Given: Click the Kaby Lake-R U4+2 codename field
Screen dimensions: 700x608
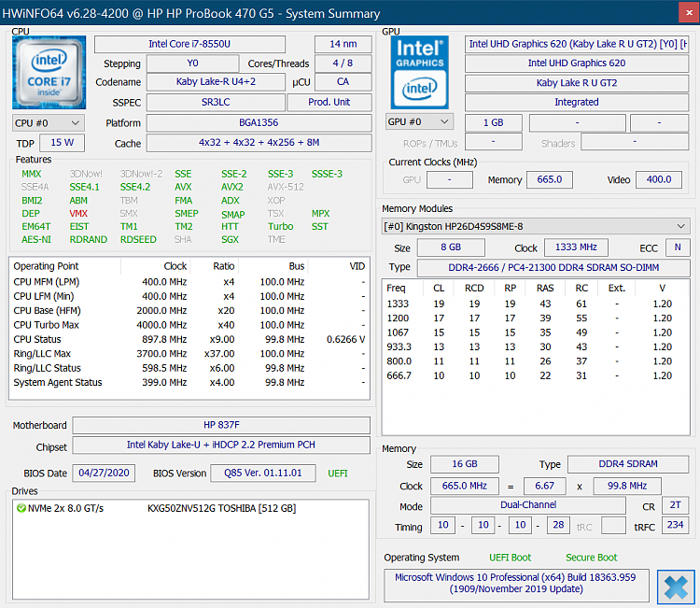Looking at the screenshot, I should click(x=216, y=82).
